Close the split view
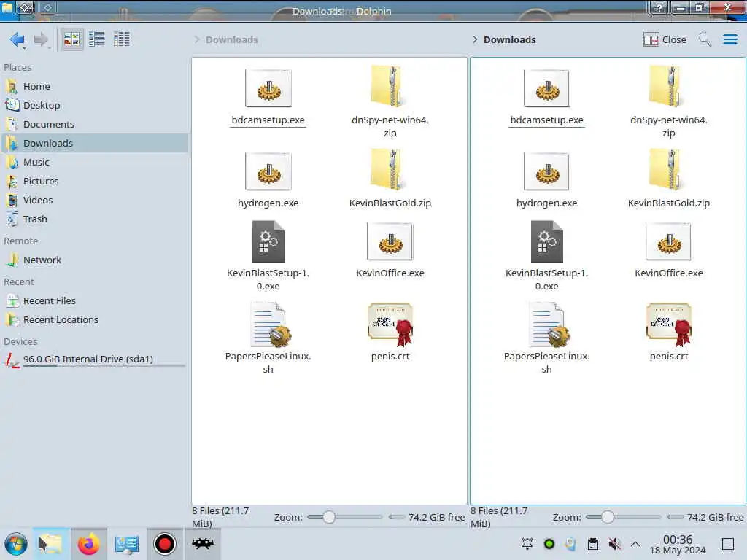Image resolution: width=747 pixels, height=560 pixels. (x=665, y=39)
